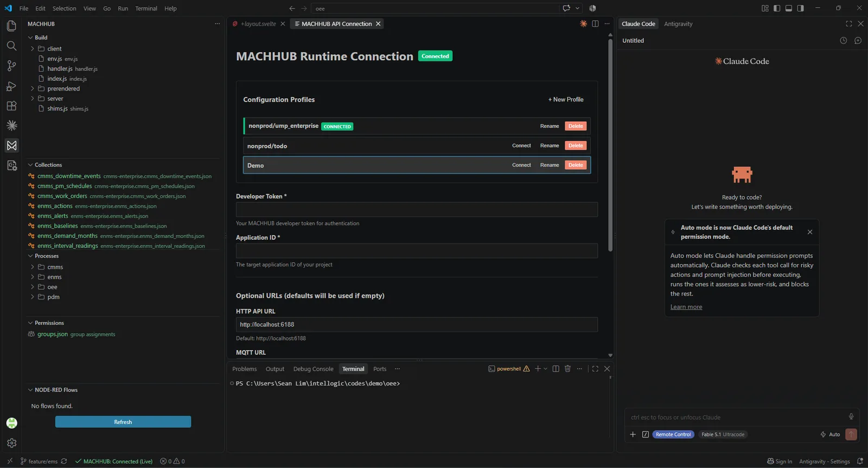The image size is (868, 468).
Task: Open the Explorer view in activity bar
Action: (x=11, y=26)
